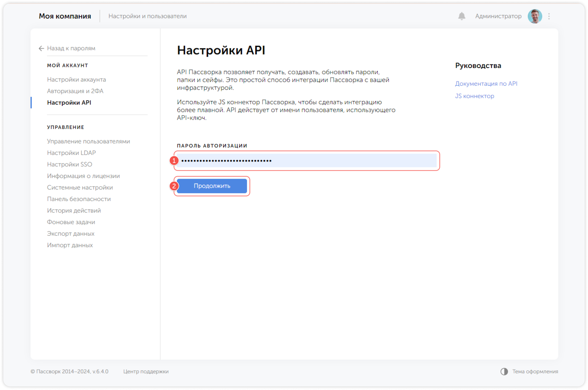588x390 pixels.
Task: Open 'Документация по API' link
Action: (486, 84)
